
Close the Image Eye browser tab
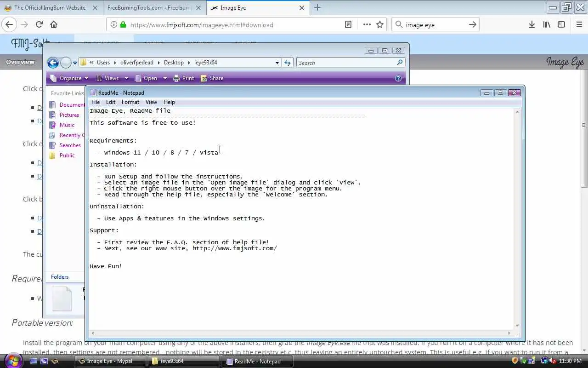tap(301, 8)
